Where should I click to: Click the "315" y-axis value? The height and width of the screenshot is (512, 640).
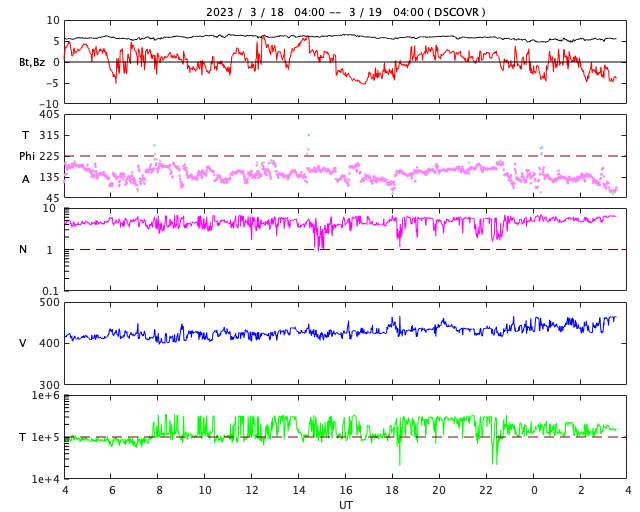click(x=49, y=135)
